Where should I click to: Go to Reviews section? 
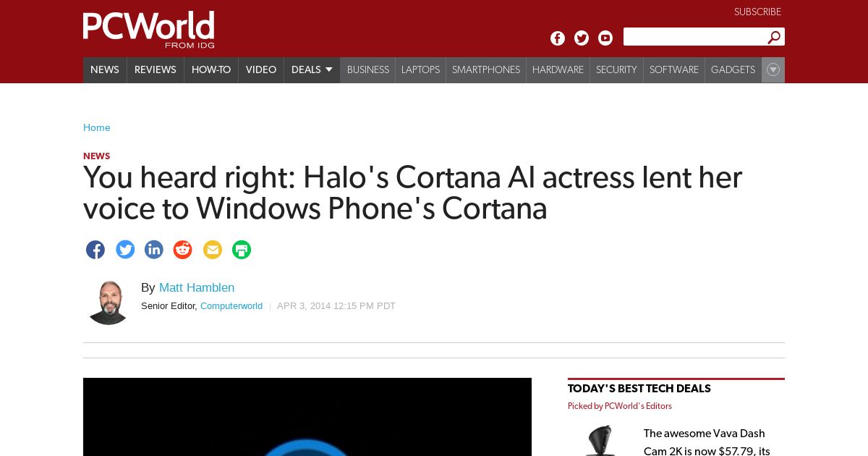click(156, 69)
